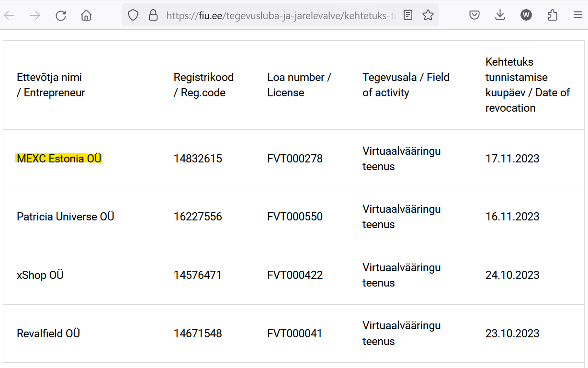Open the shield tracking protection icon
This screenshot has height=368, width=588.
pos(133,15)
